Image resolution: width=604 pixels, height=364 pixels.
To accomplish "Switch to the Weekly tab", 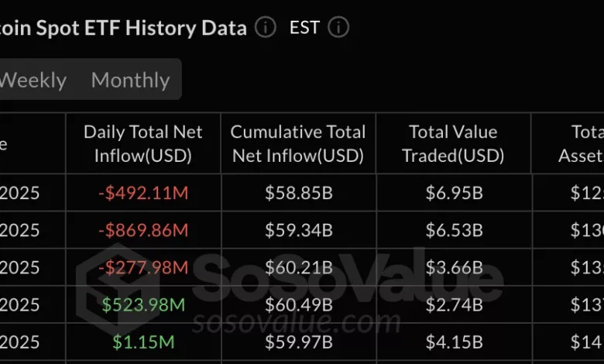I will (33, 80).
